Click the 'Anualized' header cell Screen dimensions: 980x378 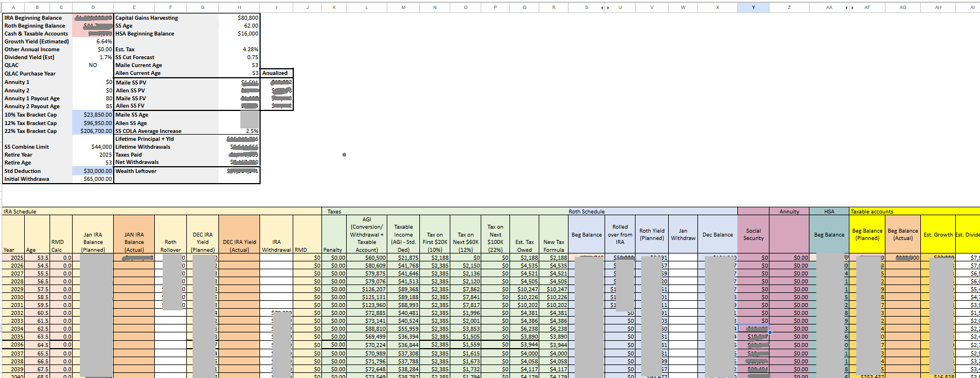click(x=276, y=73)
